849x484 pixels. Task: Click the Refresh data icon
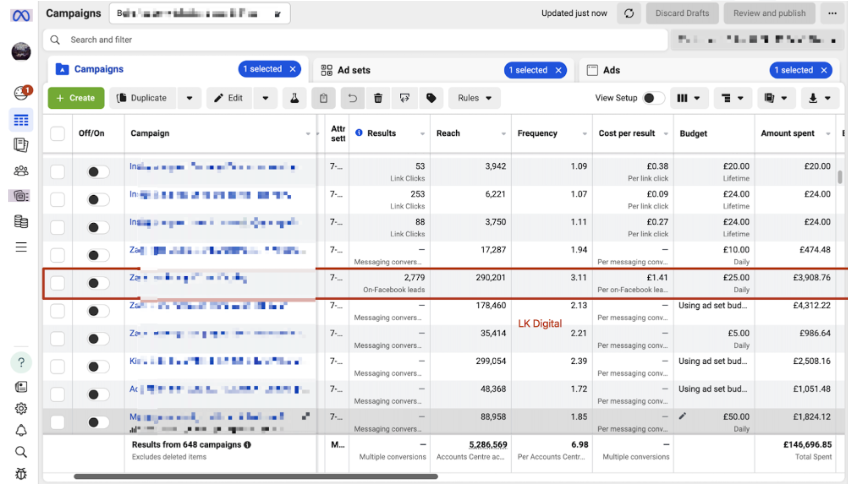pyautogui.click(x=629, y=14)
